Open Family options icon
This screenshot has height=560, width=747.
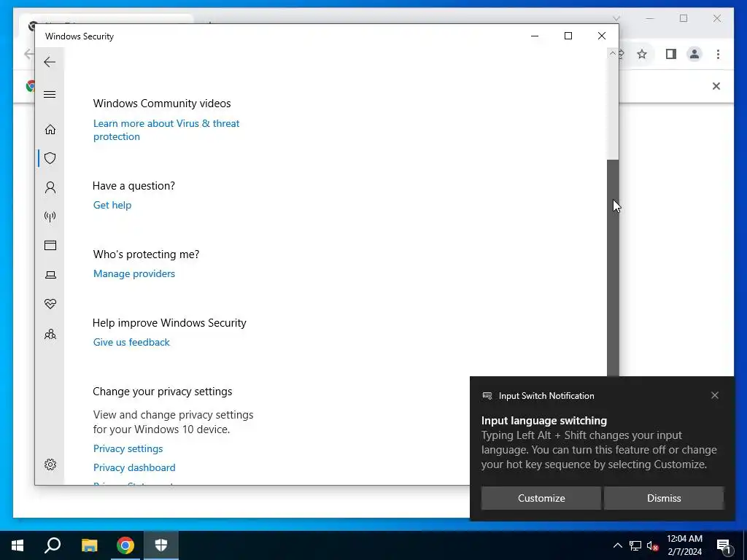50,334
